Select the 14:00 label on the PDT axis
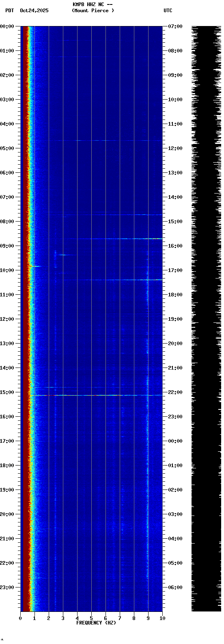 (x=7, y=368)
